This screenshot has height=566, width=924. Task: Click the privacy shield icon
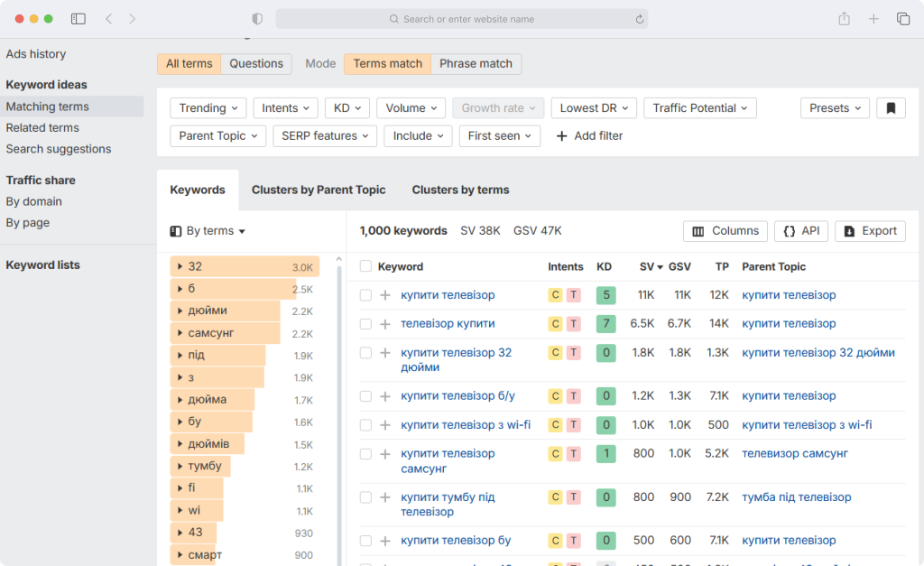coord(257,19)
